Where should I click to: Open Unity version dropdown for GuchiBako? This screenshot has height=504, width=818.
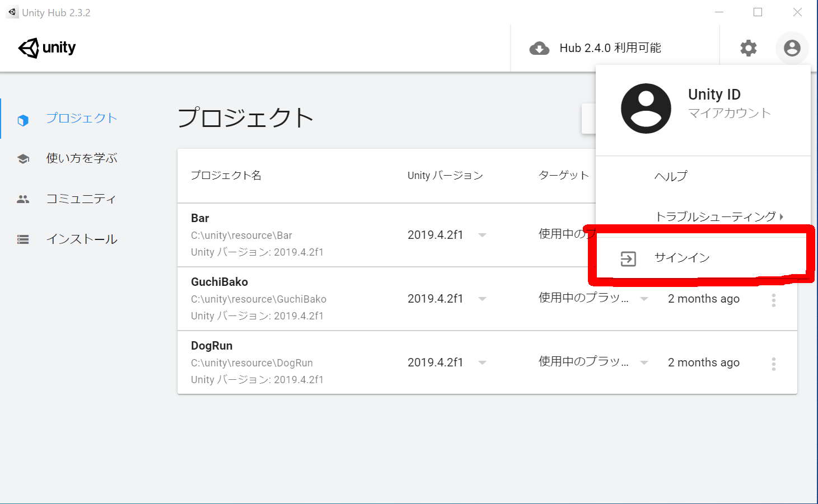(x=482, y=299)
